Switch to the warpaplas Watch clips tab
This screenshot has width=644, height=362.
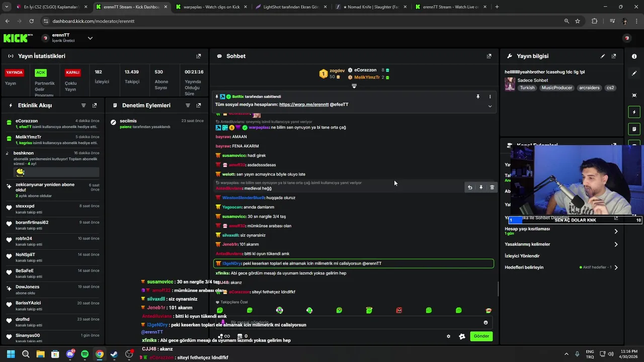click(210, 7)
